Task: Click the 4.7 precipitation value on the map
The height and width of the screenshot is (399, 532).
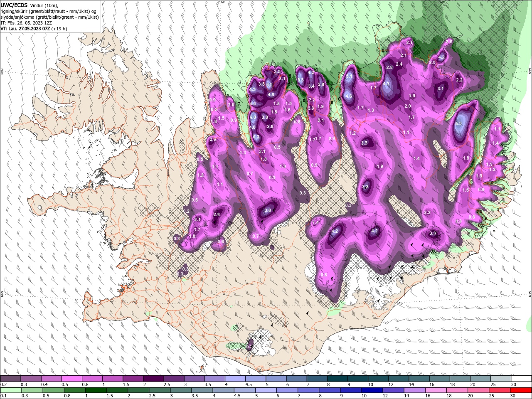Action: point(386,84)
